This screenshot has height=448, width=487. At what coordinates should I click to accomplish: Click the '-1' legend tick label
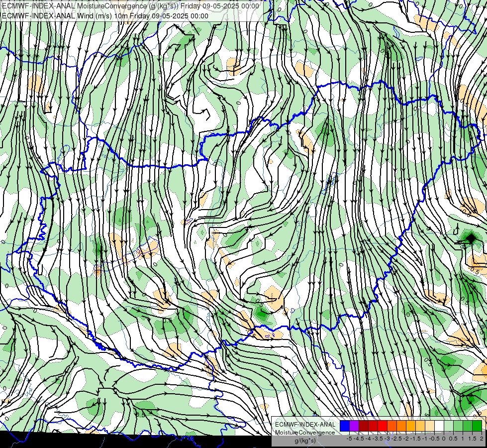coord(425,439)
